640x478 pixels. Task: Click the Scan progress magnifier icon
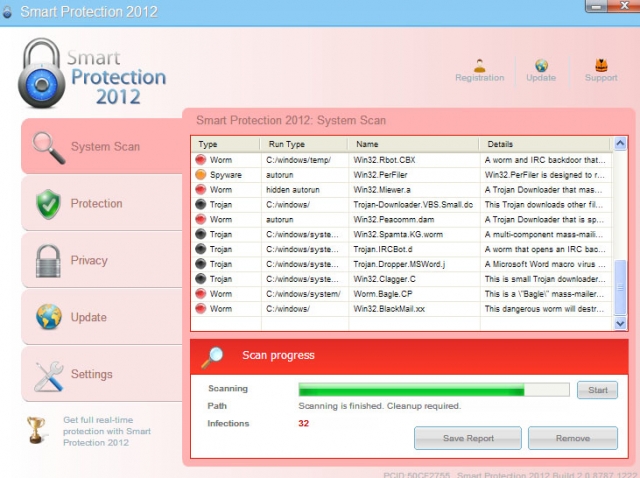(x=212, y=357)
